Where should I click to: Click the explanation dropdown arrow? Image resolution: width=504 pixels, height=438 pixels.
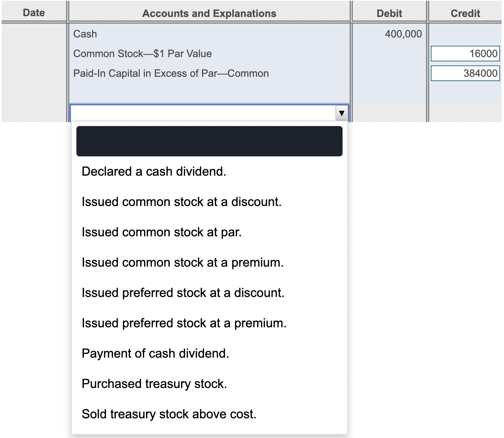341,113
